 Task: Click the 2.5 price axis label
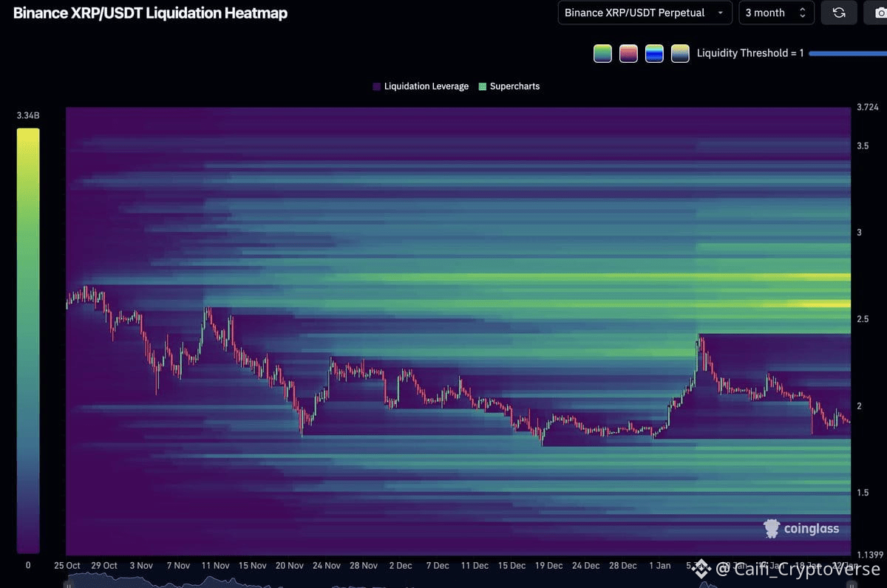click(863, 319)
